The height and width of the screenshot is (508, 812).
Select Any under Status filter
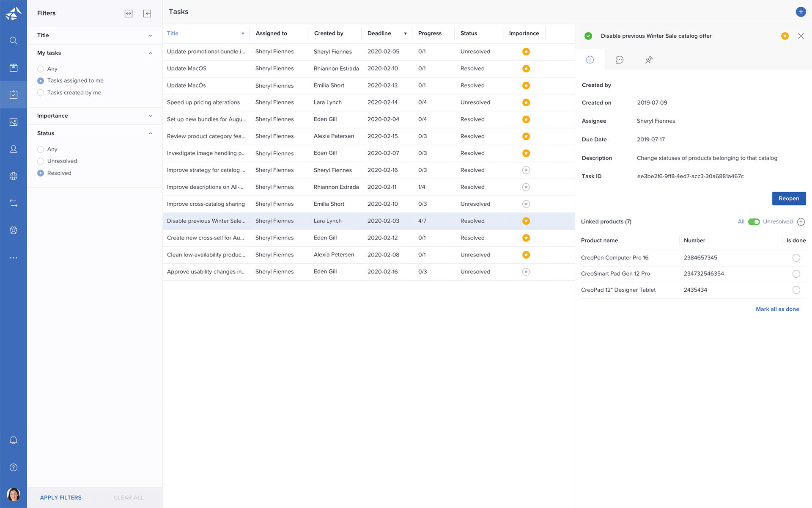(41, 149)
